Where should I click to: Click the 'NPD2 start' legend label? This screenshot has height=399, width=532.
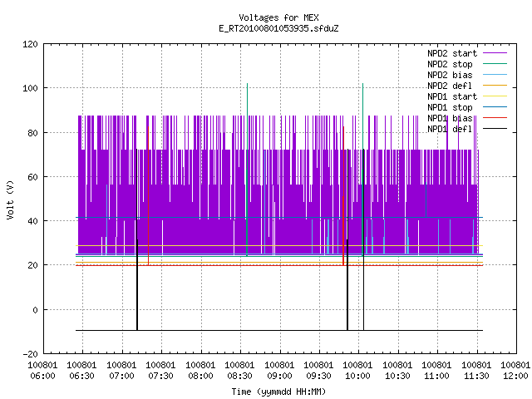[452, 53]
